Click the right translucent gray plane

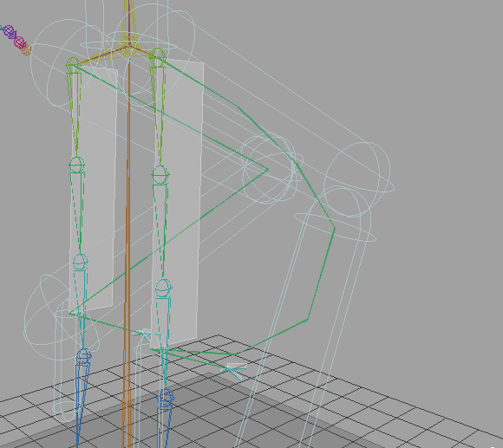[x=177, y=202]
